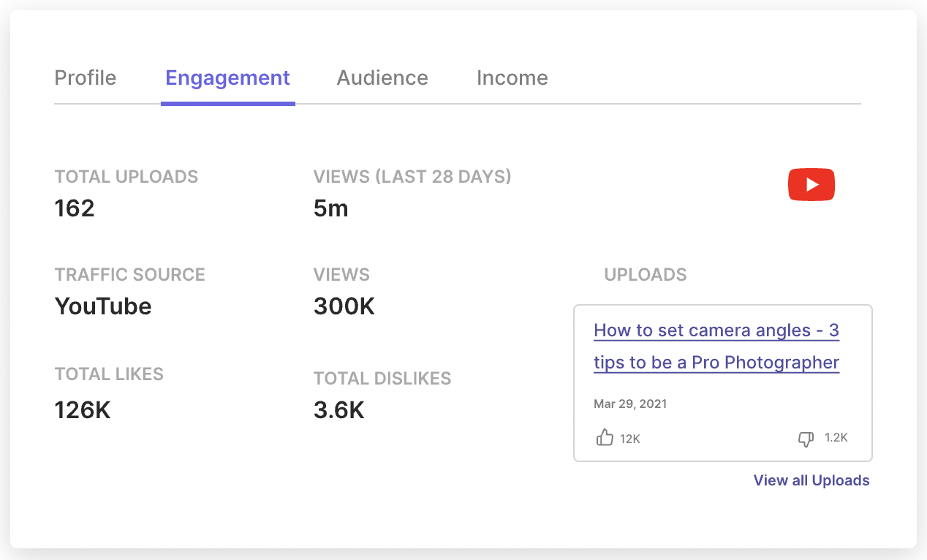
Task: Click the Total Uploads value 162
Action: 75,209
